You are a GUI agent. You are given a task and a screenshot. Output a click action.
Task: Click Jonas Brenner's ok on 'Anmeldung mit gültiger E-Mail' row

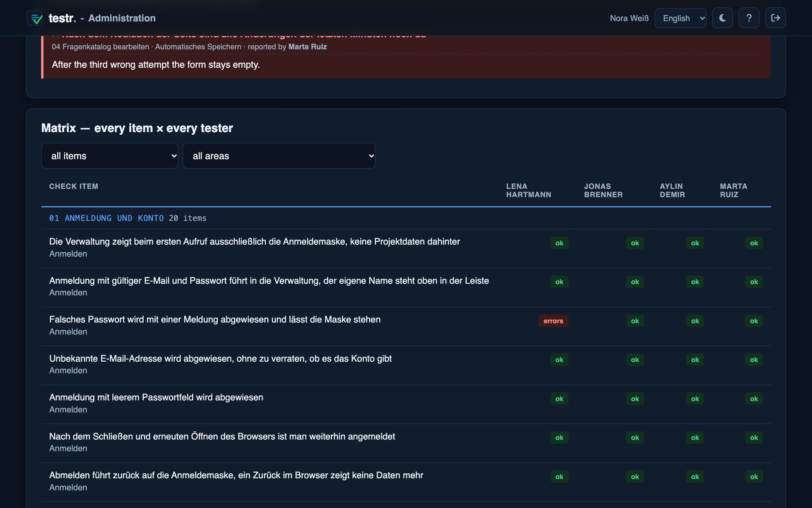click(x=635, y=282)
